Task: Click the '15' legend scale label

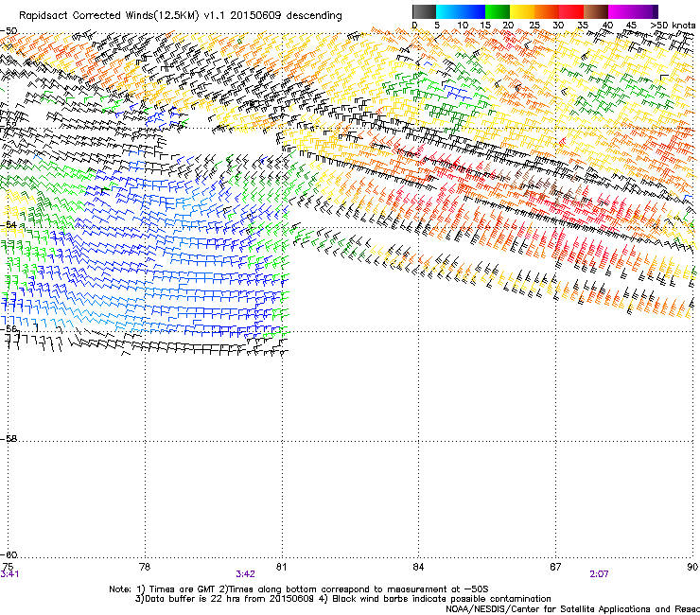Action: pyautogui.click(x=485, y=25)
